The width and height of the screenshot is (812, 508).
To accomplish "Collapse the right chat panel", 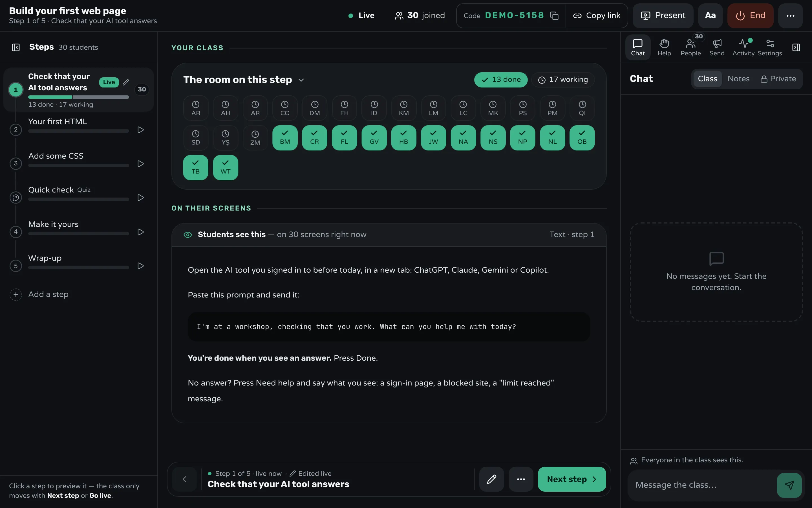I will (796, 47).
